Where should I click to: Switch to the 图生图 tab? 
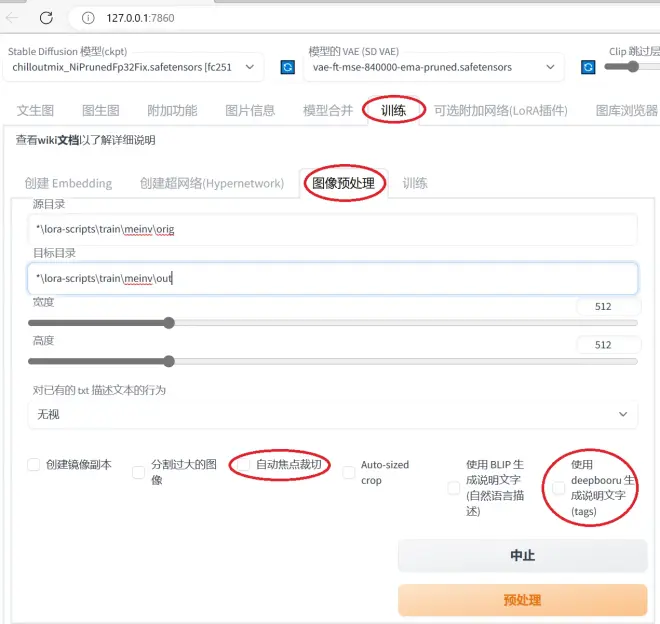(101, 110)
